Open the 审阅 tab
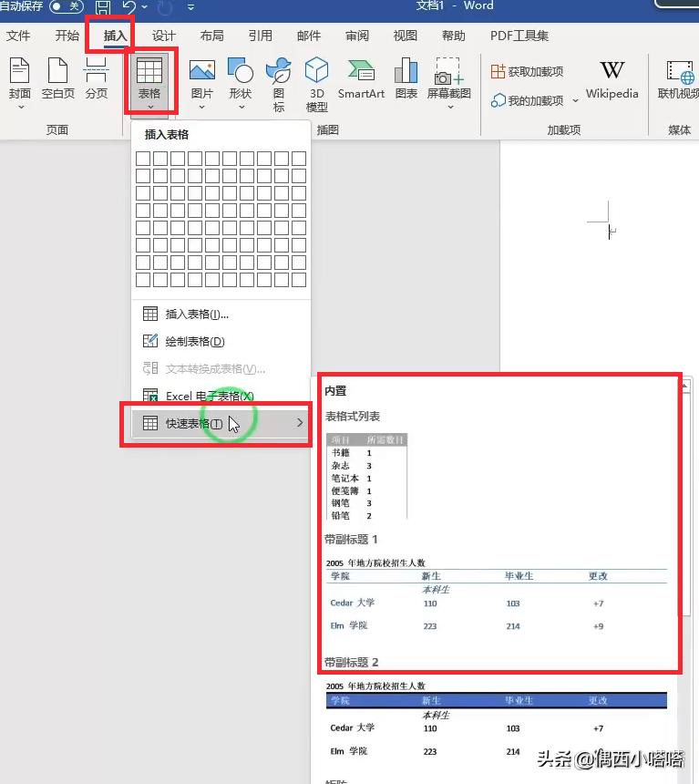 coord(357,36)
